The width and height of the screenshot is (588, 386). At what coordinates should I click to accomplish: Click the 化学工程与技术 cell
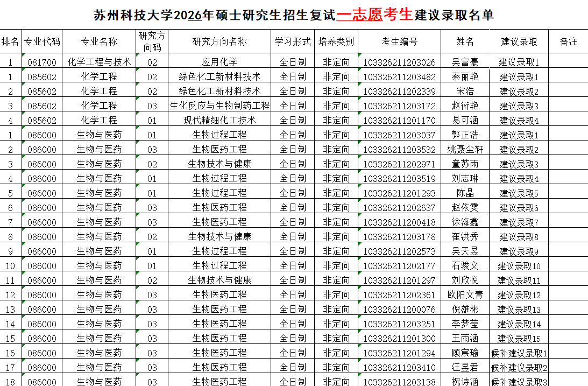pyautogui.click(x=99, y=62)
